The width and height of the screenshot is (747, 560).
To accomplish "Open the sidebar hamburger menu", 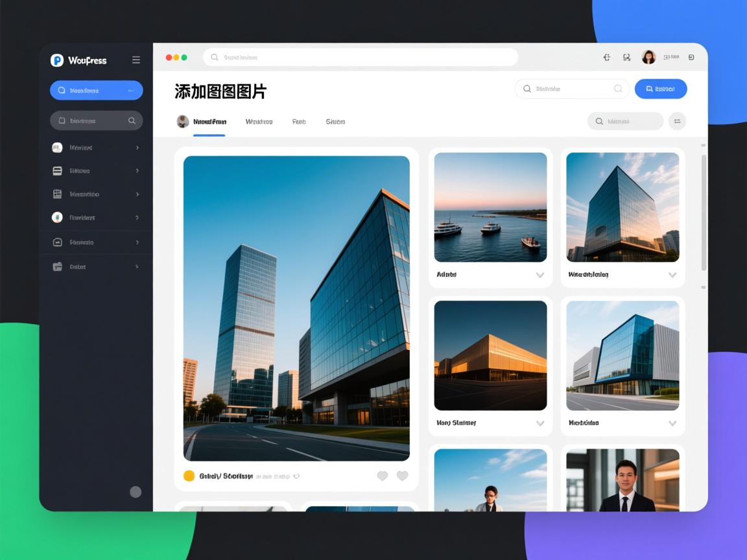I will (x=136, y=60).
